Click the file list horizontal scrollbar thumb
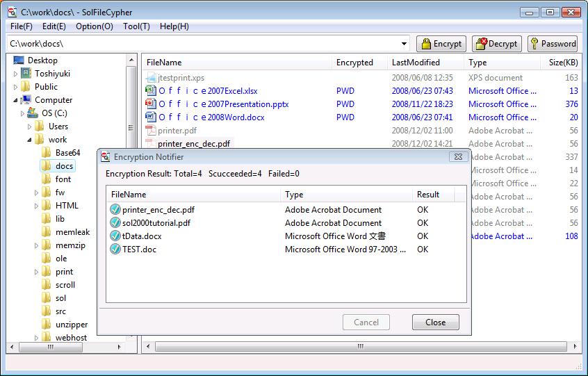The width and height of the screenshot is (588, 376). (x=361, y=346)
